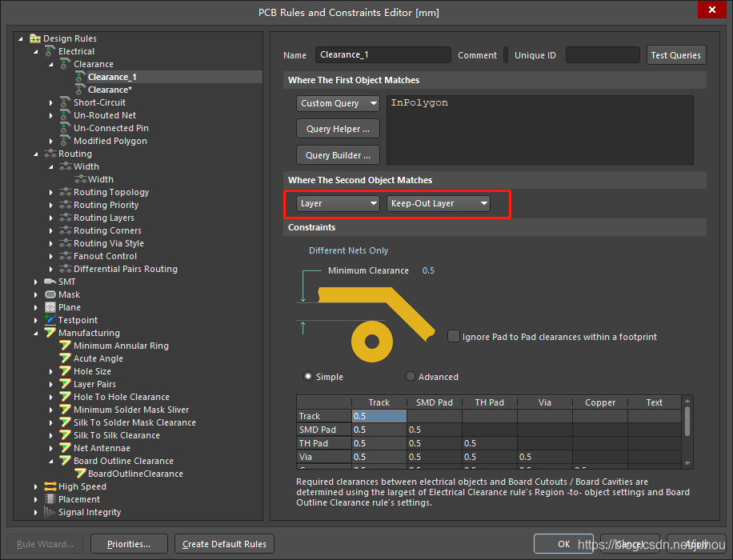Select BoardOutlineClearance rule in tree

pos(135,474)
